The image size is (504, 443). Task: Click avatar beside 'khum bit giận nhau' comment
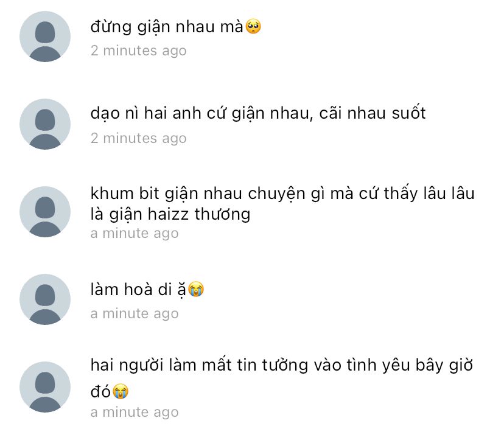point(45,212)
